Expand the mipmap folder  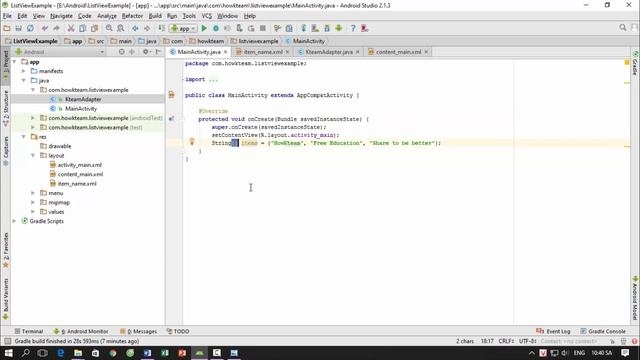point(33,202)
